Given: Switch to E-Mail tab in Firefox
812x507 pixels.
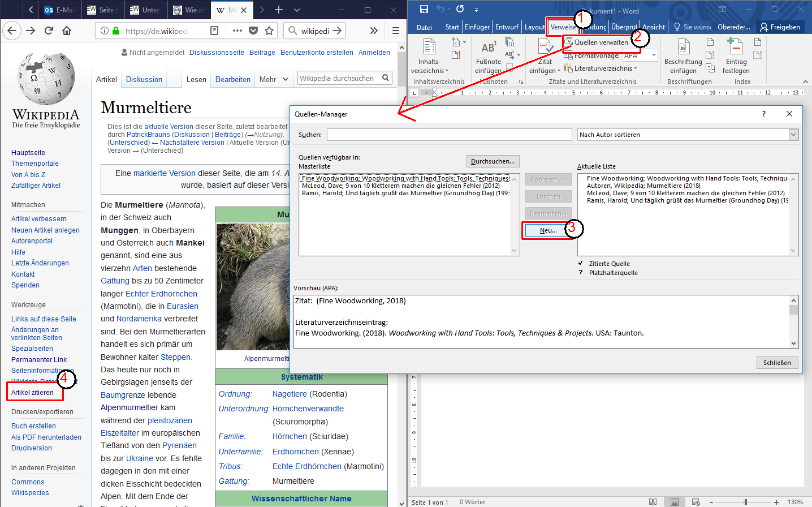Looking at the screenshot, I should (x=59, y=10).
